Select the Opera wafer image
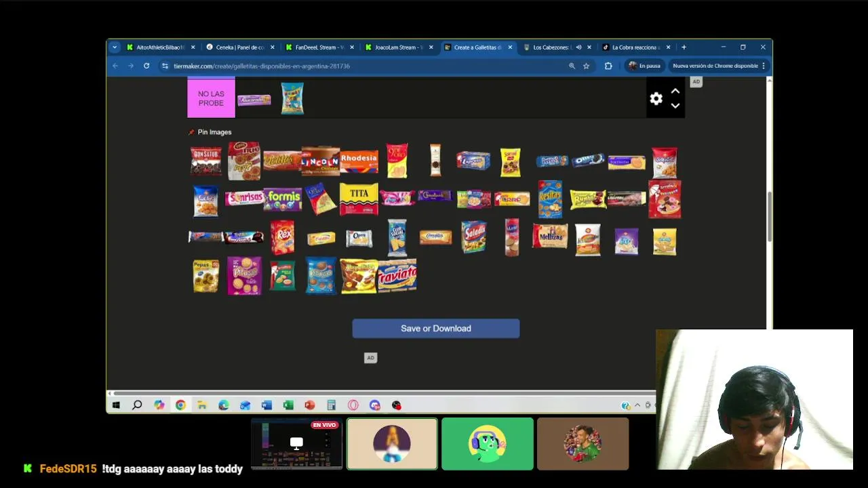The width and height of the screenshot is (868, 488). pyautogui.click(x=359, y=238)
